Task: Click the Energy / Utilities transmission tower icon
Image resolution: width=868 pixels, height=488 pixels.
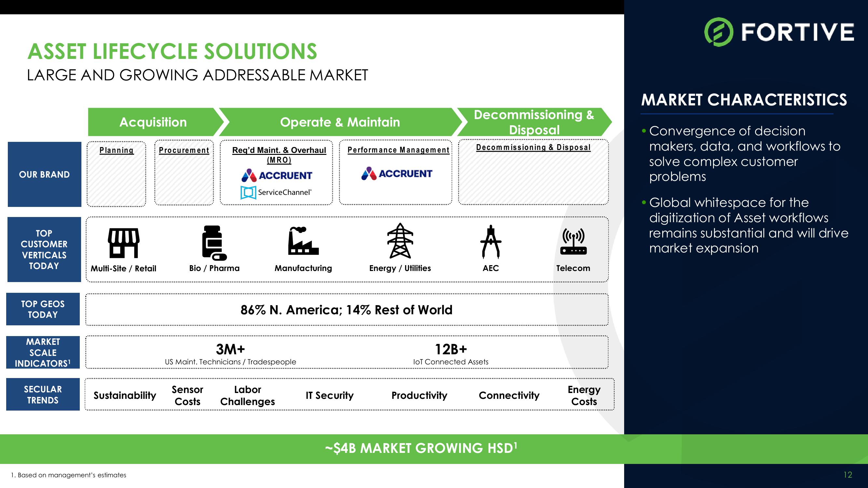Action: [x=399, y=240]
